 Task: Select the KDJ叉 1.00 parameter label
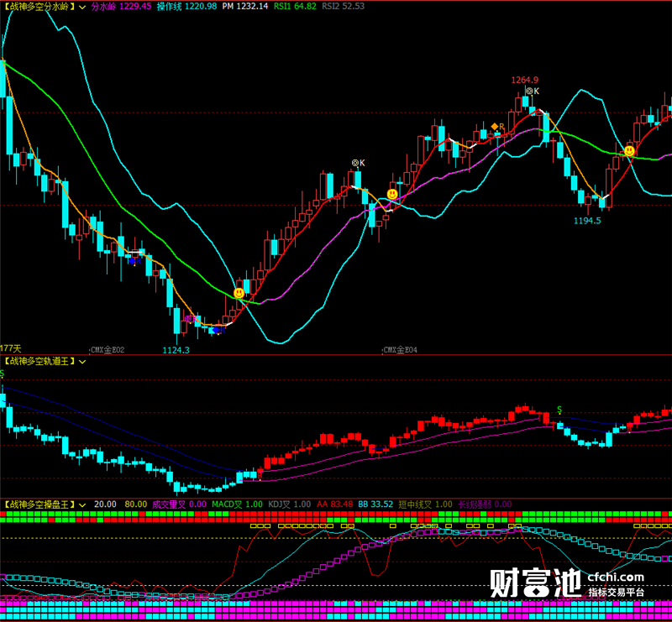coord(289,504)
